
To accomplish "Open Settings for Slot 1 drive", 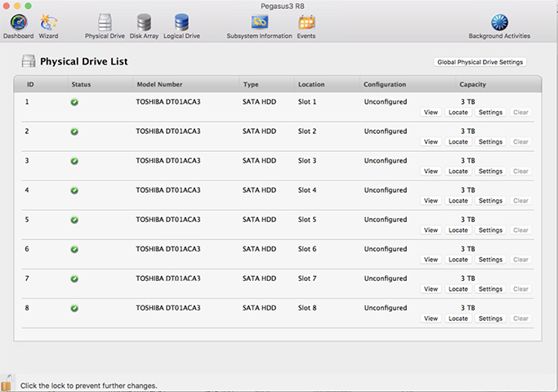I will point(490,113).
